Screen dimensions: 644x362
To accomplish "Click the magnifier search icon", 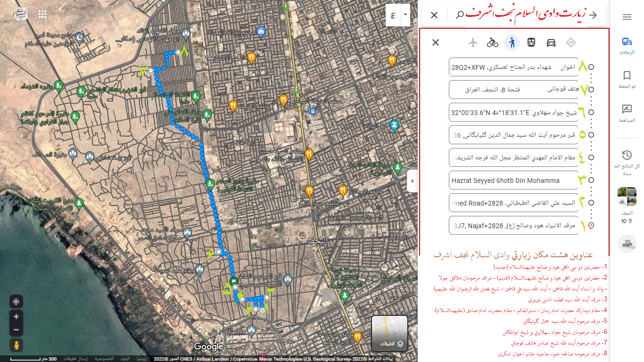I will point(460,15).
